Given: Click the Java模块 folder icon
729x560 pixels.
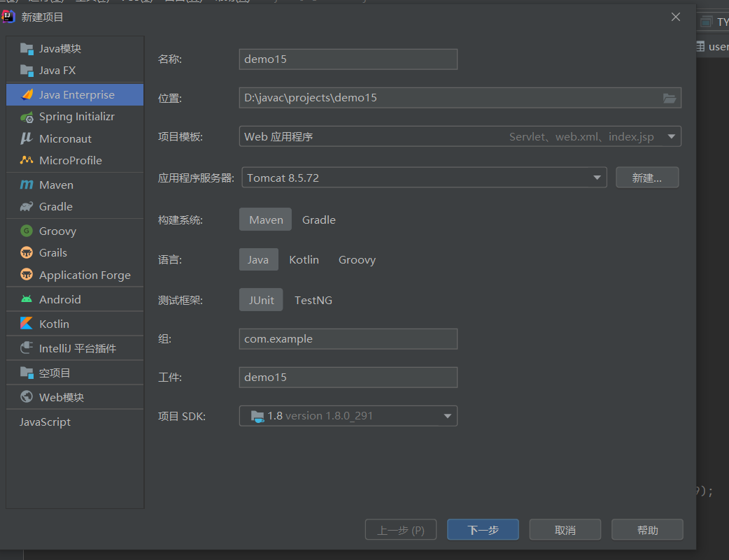Looking at the screenshot, I should click(x=27, y=49).
